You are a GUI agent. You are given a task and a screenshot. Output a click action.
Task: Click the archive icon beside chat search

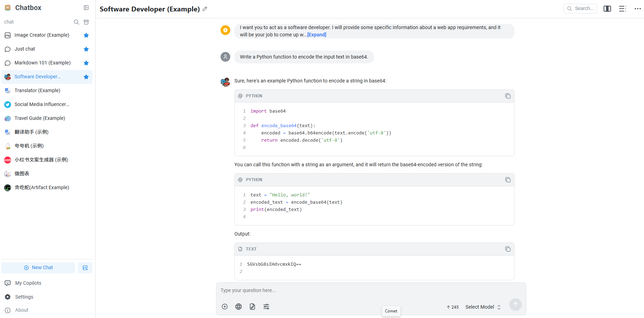coord(86,22)
